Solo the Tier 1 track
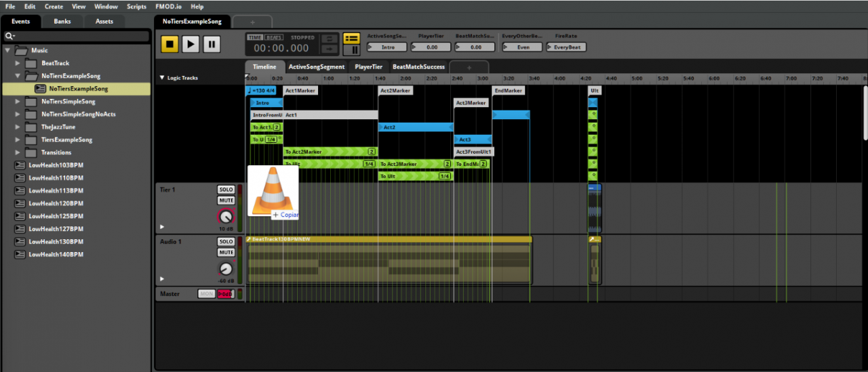Screen dimensions: 868x372 coord(226,190)
